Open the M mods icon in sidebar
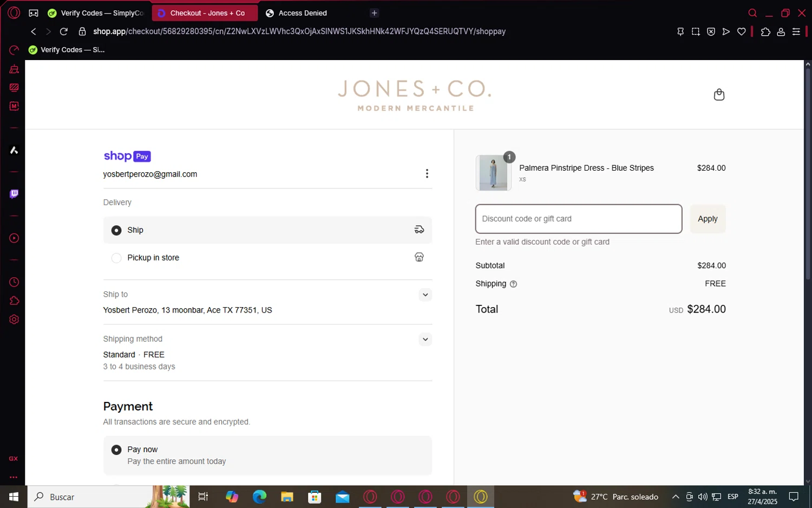 [14, 106]
